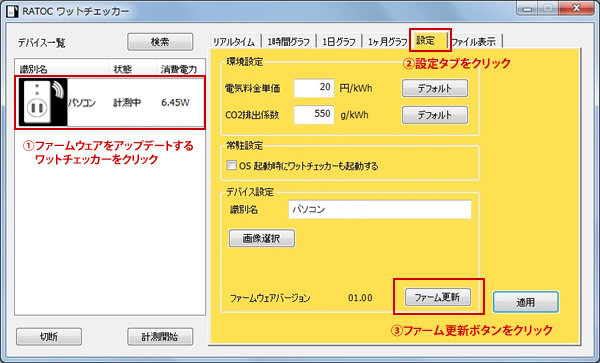Click the 消費電力 column header

pos(179,69)
